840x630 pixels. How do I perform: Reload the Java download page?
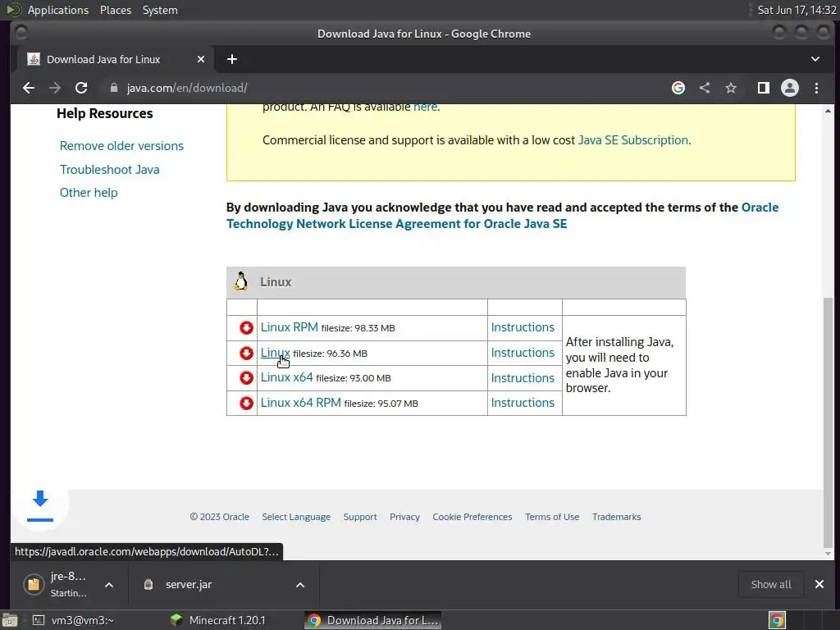(81, 88)
